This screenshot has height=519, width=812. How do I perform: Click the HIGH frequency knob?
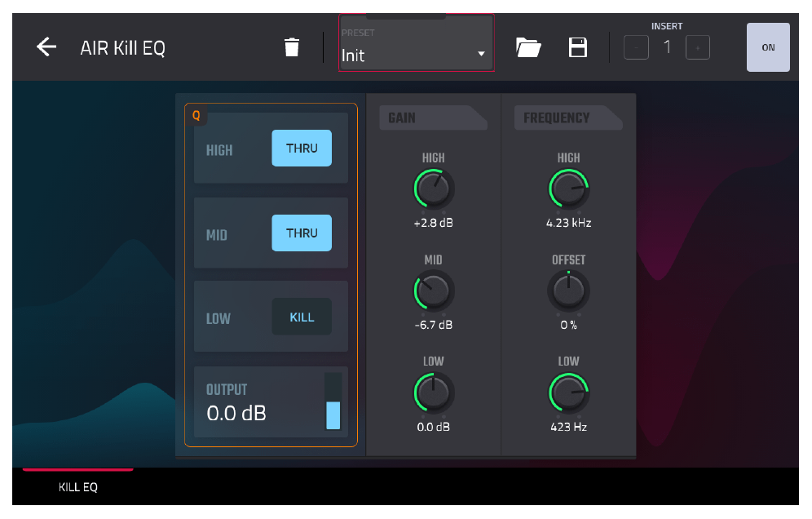568,189
